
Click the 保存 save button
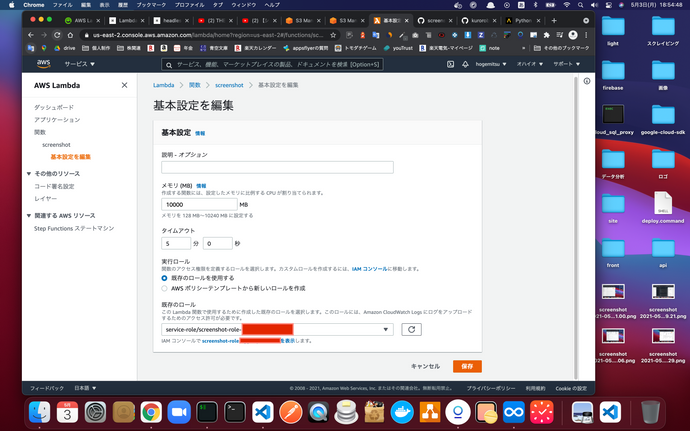467,366
